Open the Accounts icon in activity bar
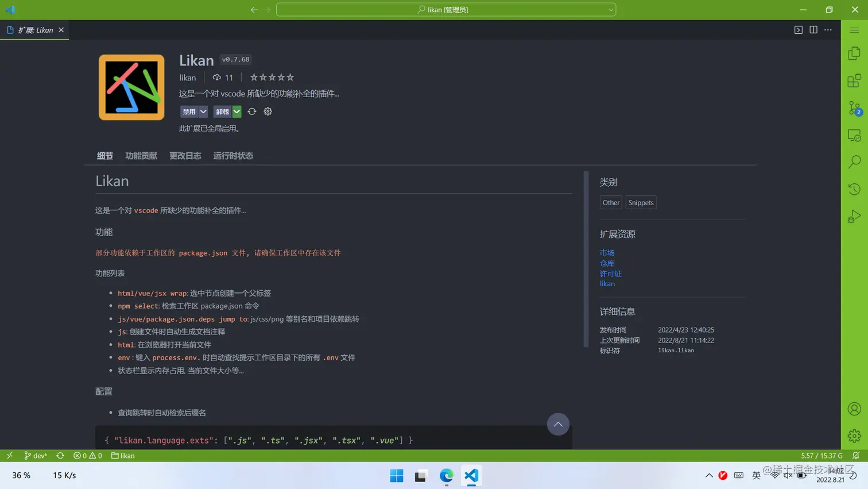Viewport: 868px width, 489px height. tap(854, 409)
